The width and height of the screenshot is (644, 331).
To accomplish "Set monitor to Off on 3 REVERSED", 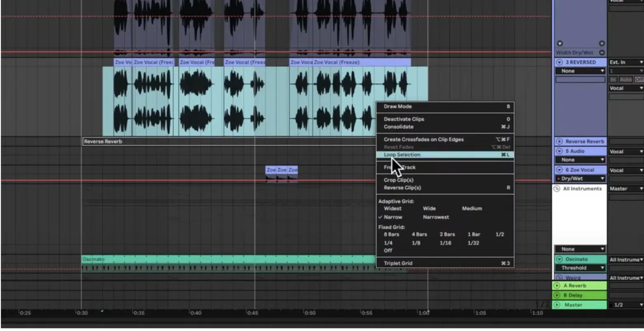I will click(x=639, y=79).
